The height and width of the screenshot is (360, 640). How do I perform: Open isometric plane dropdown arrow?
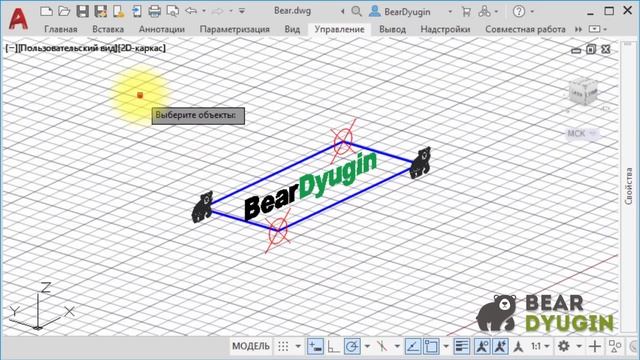click(x=397, y=347)
